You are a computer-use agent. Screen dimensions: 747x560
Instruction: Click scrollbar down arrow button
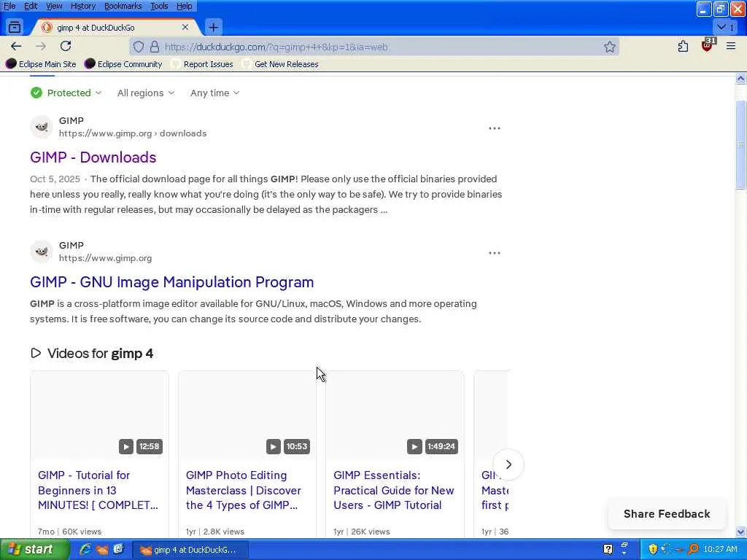tap(741, 532)
